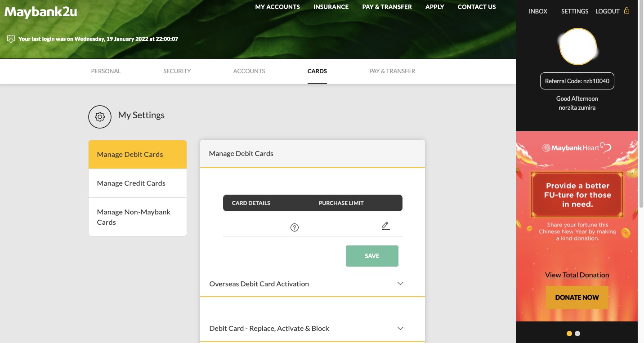Switch to the Accounts settings tab
The width and height of the screenshot is (644, 343).
click(x=249, y=71)
